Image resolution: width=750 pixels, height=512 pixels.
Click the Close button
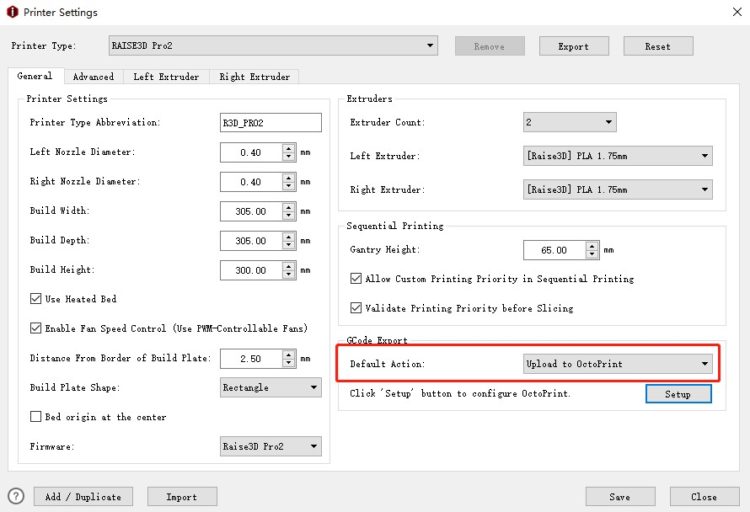[704, 497]
